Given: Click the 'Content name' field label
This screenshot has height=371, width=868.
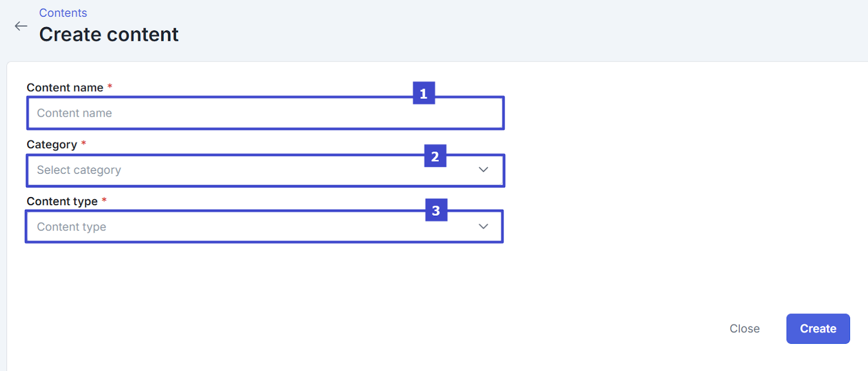Looking at the screenshot, I should pos(65,87).
